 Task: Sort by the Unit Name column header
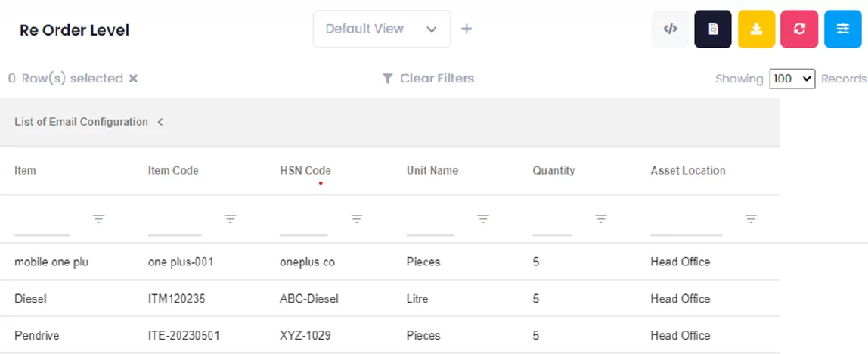point(432,171)
